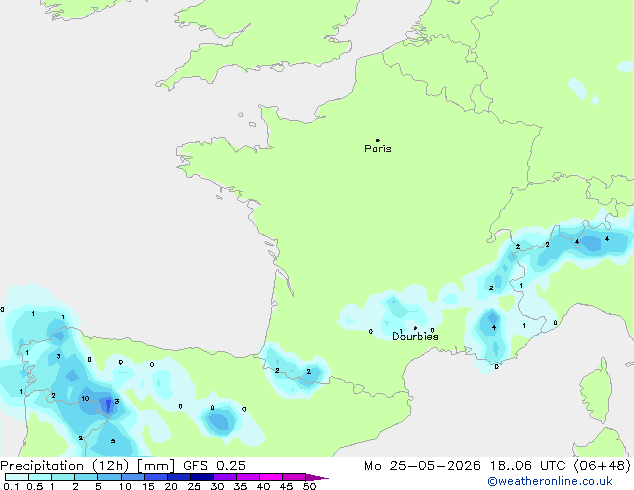The width and height of the screenshot is (634, 490).
Task: Click the 'Precipitation (12h) [mm] GFS 0.25' title
Action: click(x=123, y=466)
